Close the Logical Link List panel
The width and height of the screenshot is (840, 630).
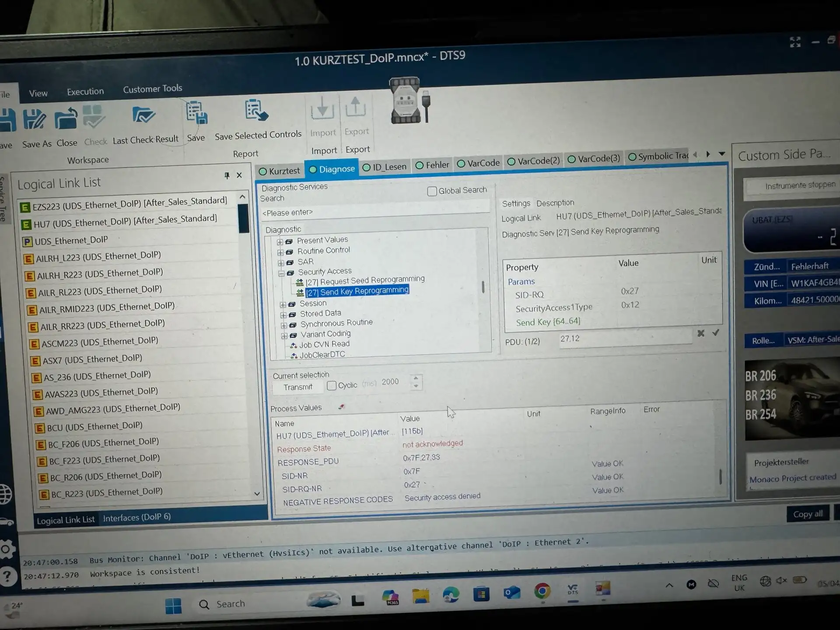(x=239, y=175)
